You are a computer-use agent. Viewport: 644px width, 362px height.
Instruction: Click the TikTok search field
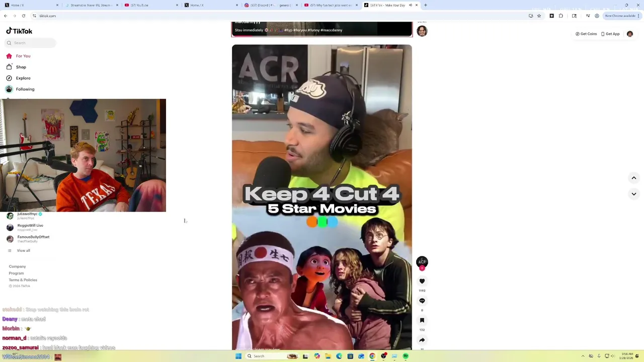[30, 43]
